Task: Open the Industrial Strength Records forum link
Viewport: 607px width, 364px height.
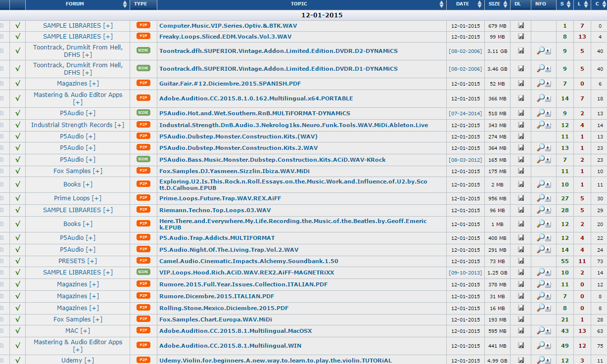Action: [72, 125]
